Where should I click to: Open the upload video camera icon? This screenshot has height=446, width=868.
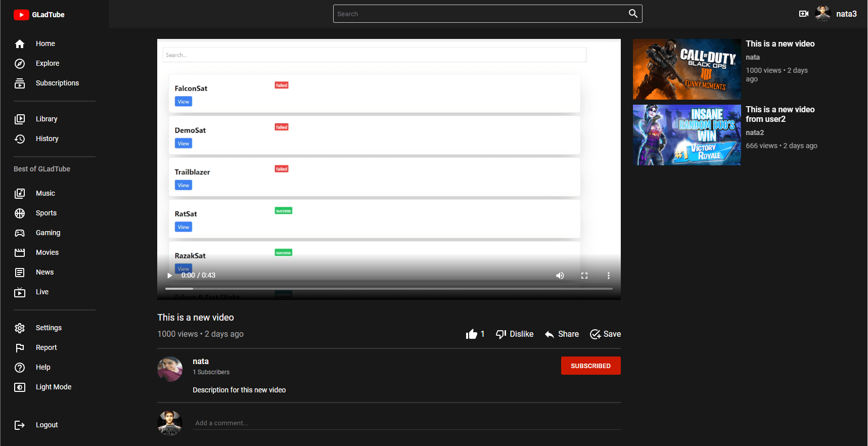(x=803, y=14)
